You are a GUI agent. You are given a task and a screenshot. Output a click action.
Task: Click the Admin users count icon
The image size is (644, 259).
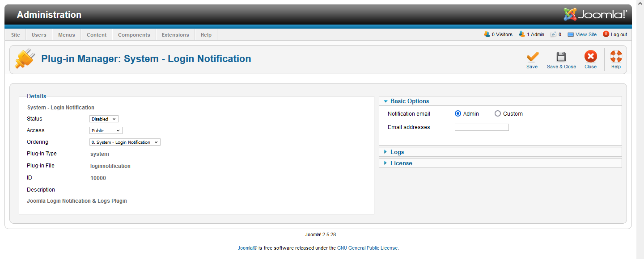pos(521,34)
